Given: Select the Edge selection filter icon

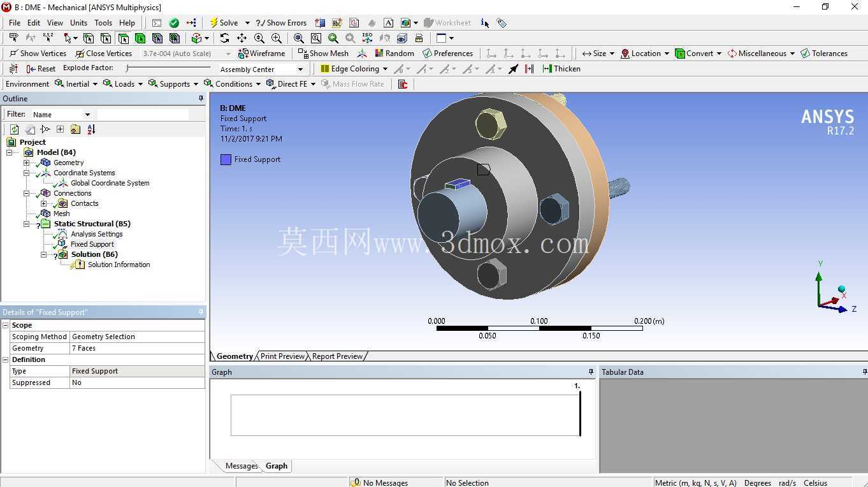Looking at the screenshot, I should point(106,38).
